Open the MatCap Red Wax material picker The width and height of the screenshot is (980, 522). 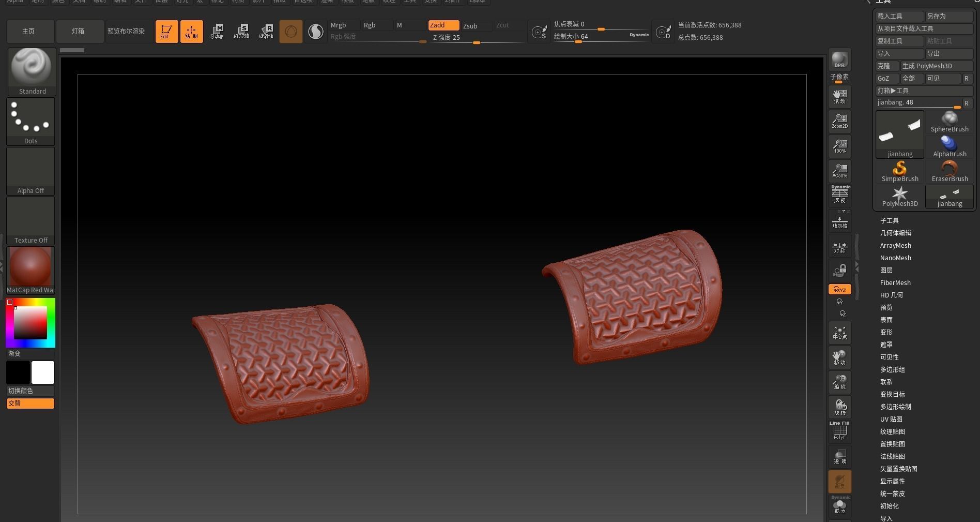[30, 271]
